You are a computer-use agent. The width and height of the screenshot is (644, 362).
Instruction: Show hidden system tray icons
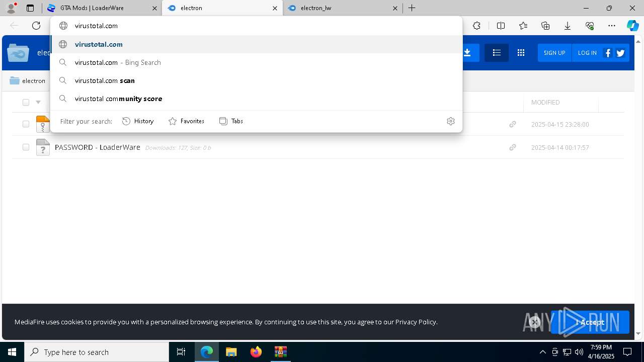click(x=542, y=352)
